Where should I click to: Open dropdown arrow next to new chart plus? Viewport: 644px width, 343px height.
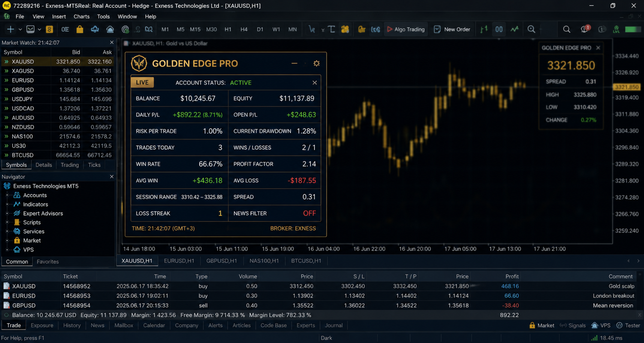(x=20, y=29)
